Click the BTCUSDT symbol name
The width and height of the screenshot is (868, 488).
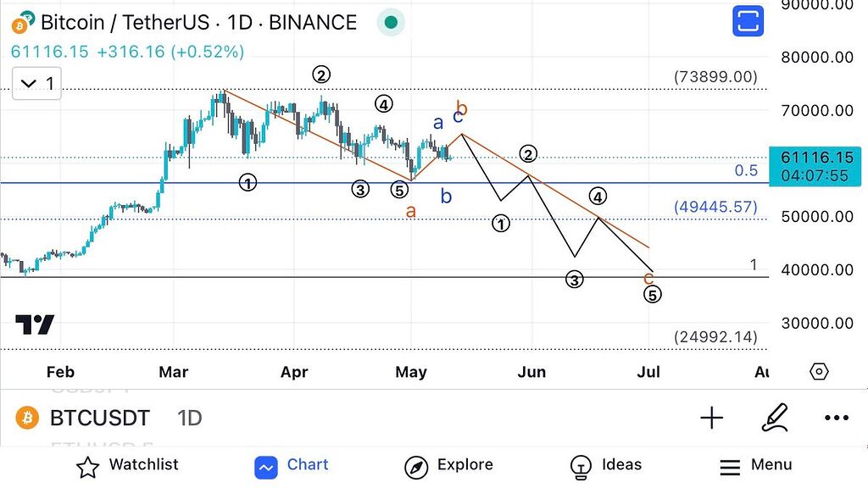100,418
